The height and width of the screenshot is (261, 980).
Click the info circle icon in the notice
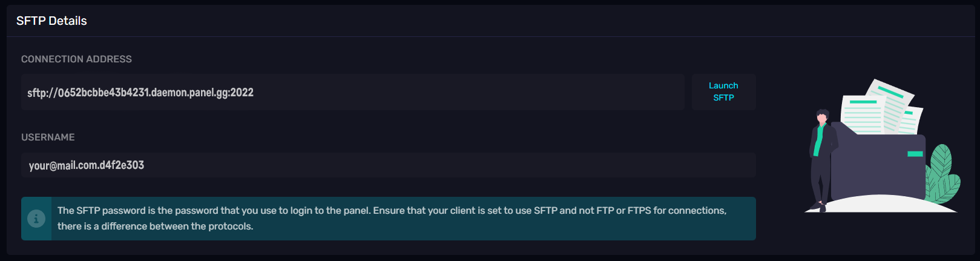click(x=36, y=219)
